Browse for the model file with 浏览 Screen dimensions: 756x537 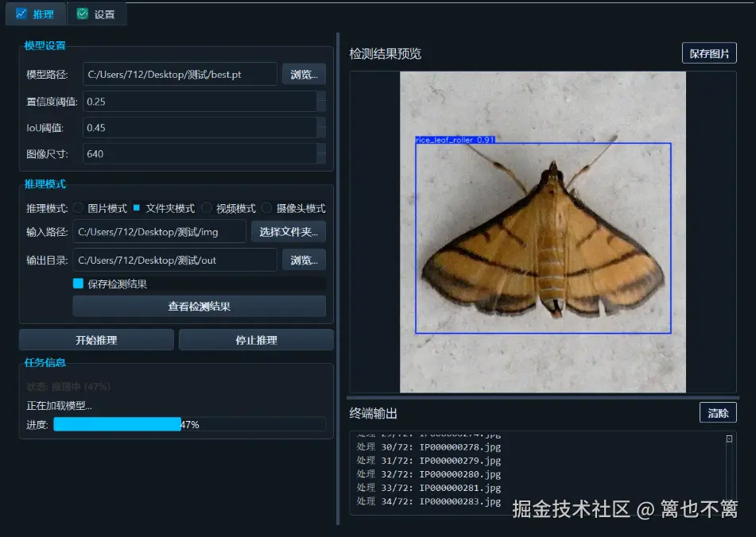tap(304, 74)
